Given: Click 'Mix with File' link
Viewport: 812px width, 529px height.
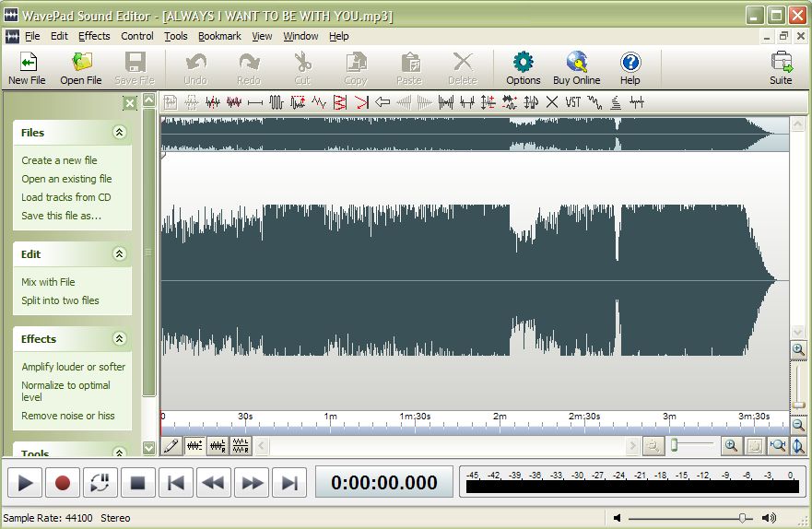Looking at the screenshot, I should pyautogui.click(x=48, y=282).
